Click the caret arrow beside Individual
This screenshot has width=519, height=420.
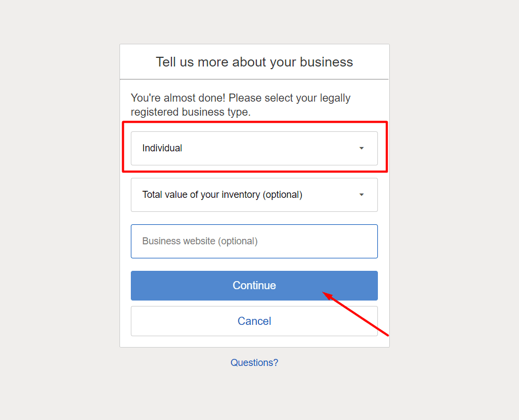[362, 148]
